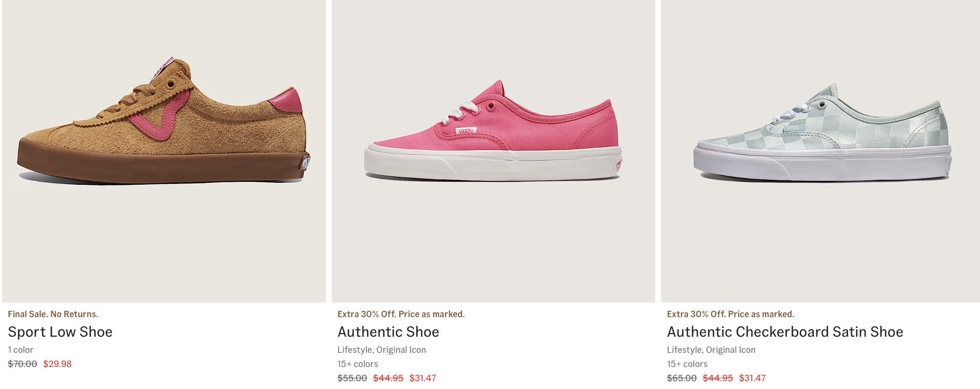Open the Authentic Checkerboard Satin Shoe title link
The image size is (980, 389).
[x=785, y=332]
